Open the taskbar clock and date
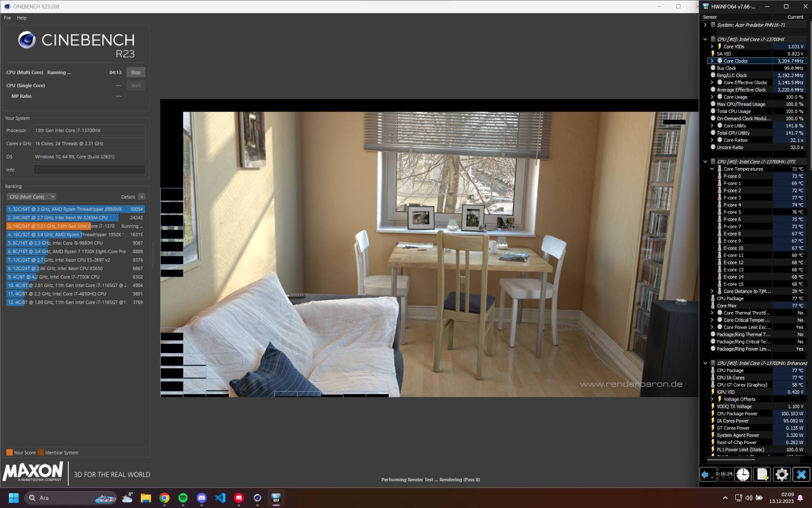 (781, 498)
